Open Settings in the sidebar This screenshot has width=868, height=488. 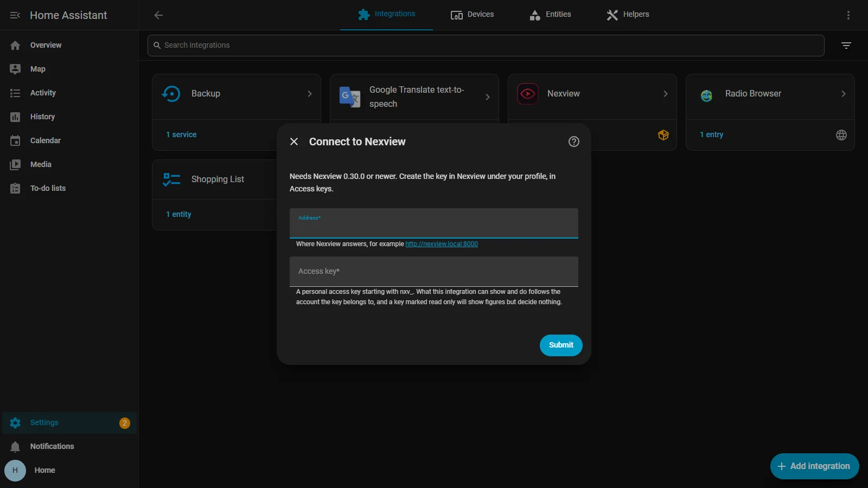69,422
